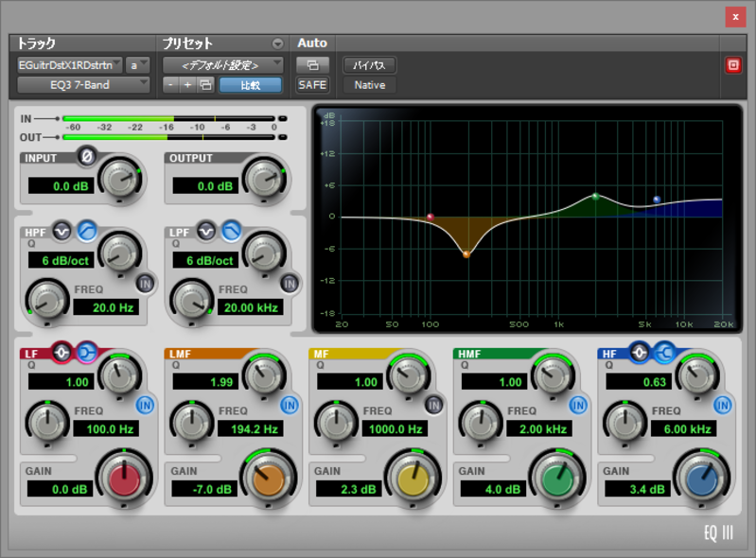Screen dimensions: 756x558
Task: Click the red target button at top right
Action: tap(732, 65)
